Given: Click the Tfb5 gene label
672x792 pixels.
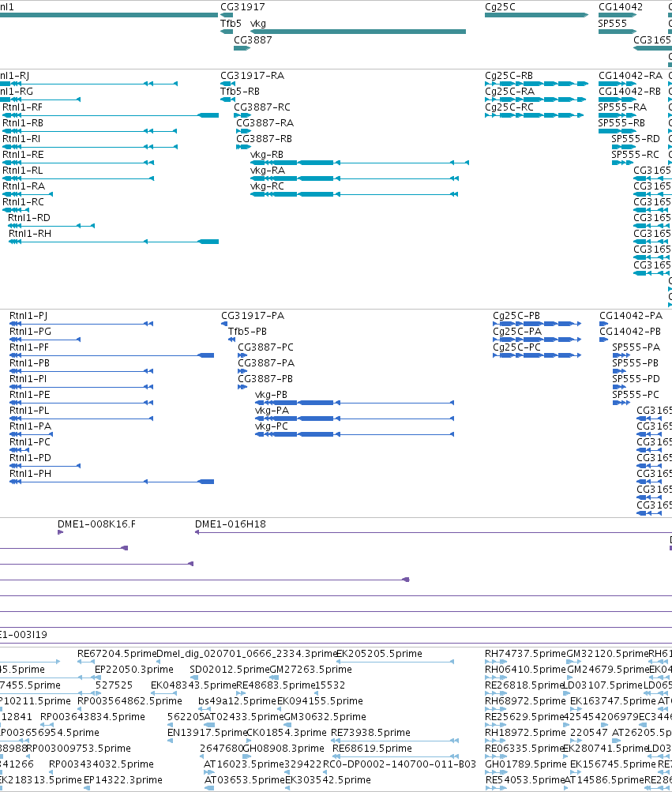Looking at the screenshot, I should (231, 24).
